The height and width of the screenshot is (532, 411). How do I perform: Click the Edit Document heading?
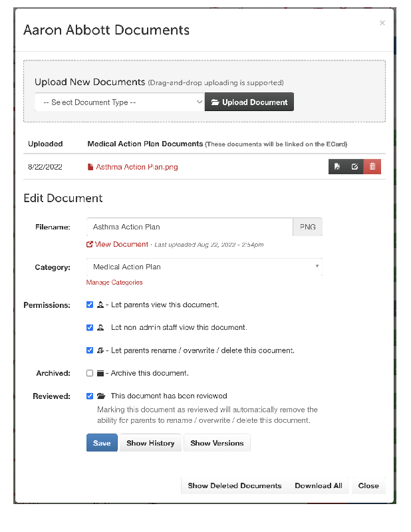(63, 198)
